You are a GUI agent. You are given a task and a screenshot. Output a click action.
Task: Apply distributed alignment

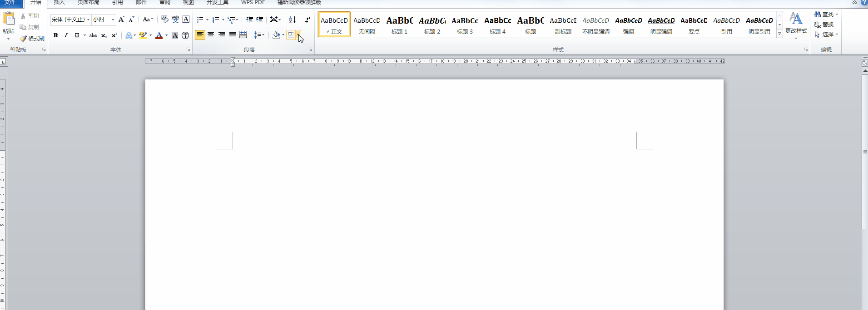click(243, 35)
